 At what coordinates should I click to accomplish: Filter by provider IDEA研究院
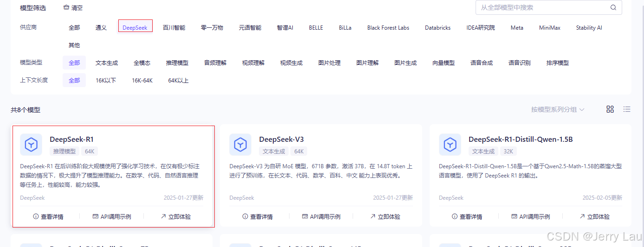point(481,27)
